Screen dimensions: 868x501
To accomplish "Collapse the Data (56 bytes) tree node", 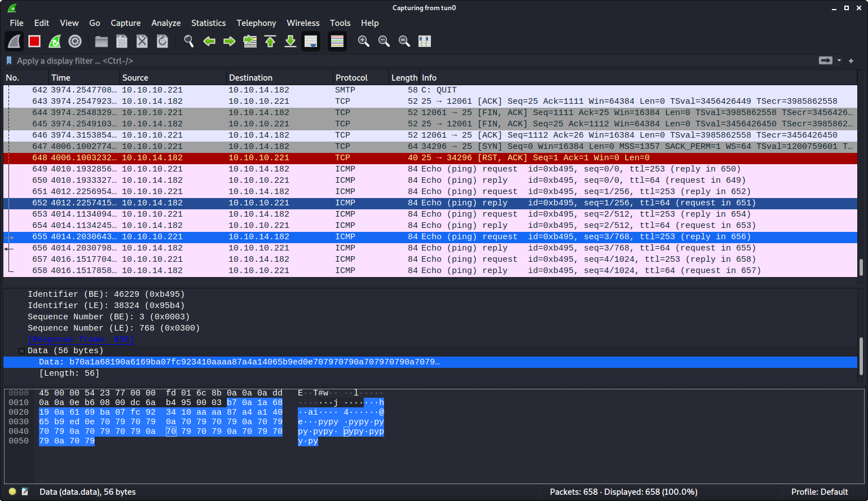I will [x=21, y=351].
